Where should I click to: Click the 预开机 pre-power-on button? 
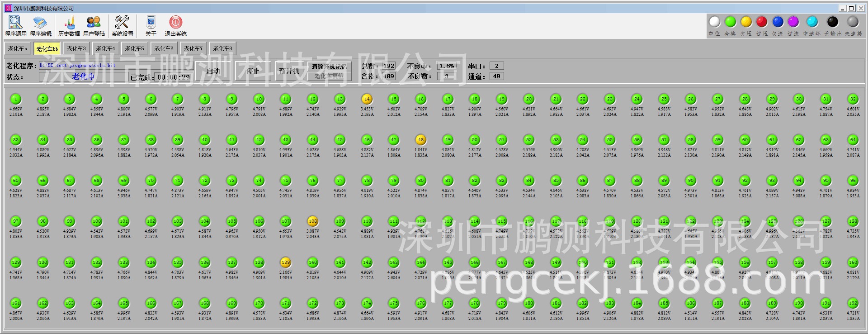(x=289, y=71)
